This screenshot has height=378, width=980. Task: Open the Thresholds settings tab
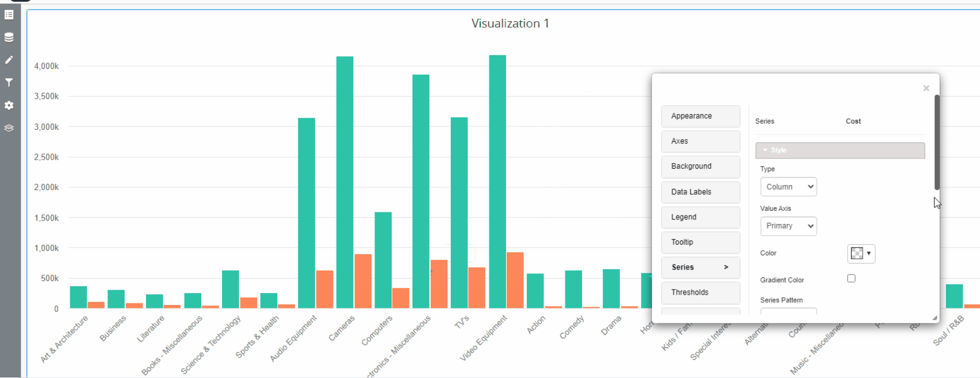700,292
